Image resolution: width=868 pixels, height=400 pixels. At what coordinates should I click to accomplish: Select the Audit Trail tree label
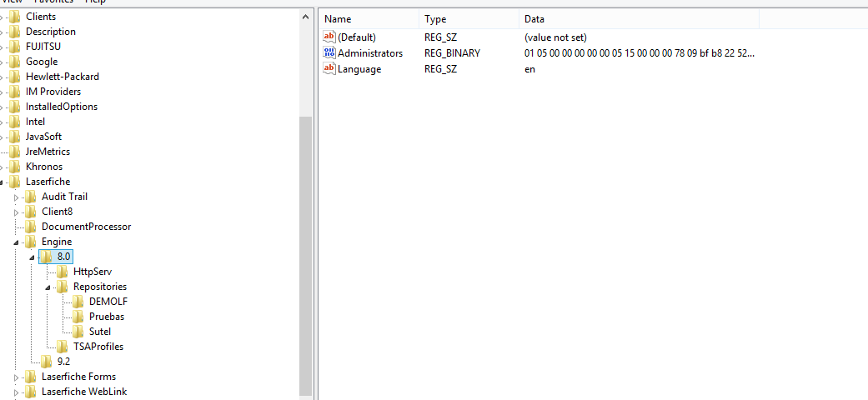tap(64, 197)
